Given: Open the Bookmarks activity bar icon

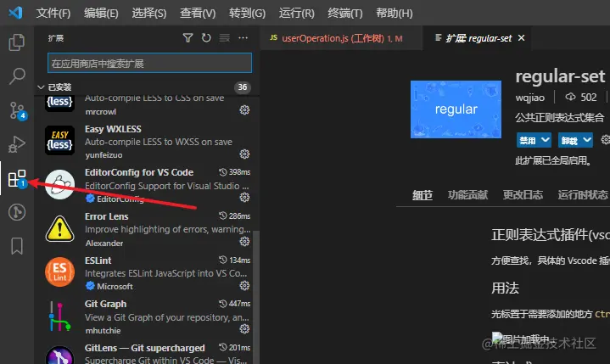Looking at the screenshot, I should tap(17, 246).
